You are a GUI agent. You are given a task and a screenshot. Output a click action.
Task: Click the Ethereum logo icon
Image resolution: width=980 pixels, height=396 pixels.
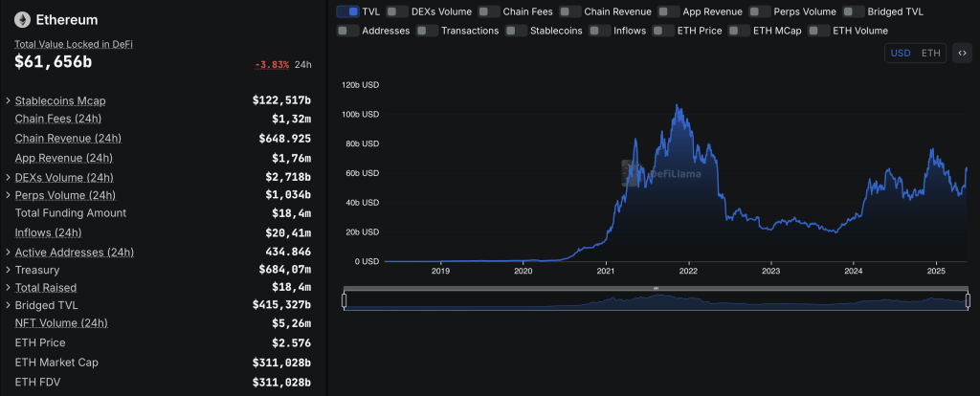[23, 20]
